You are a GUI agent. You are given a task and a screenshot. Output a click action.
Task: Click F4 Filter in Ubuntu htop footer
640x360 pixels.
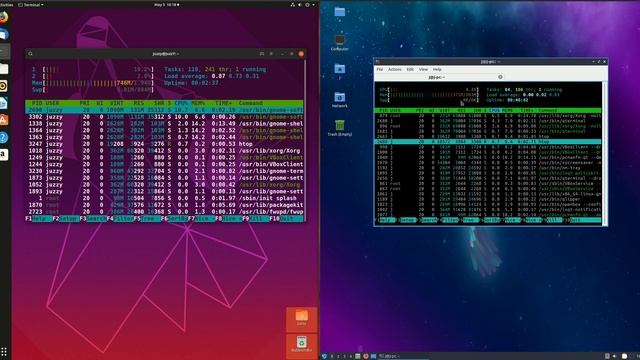[120, 219]
